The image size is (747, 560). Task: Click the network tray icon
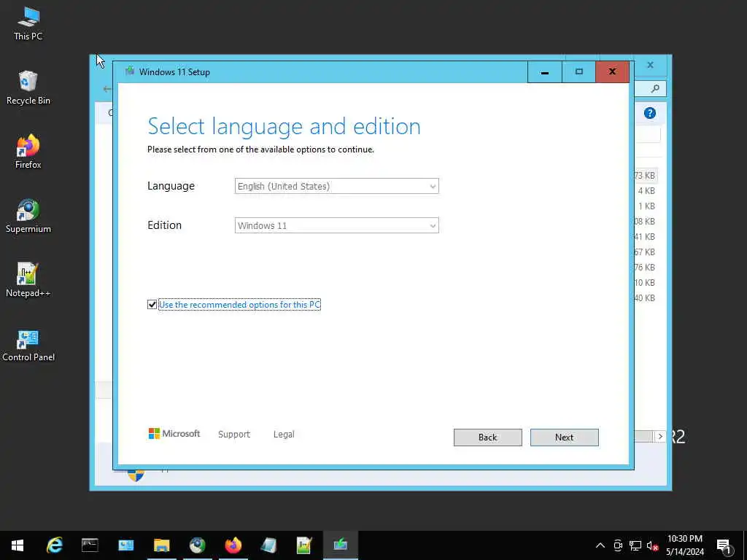(x=635, y=545)
